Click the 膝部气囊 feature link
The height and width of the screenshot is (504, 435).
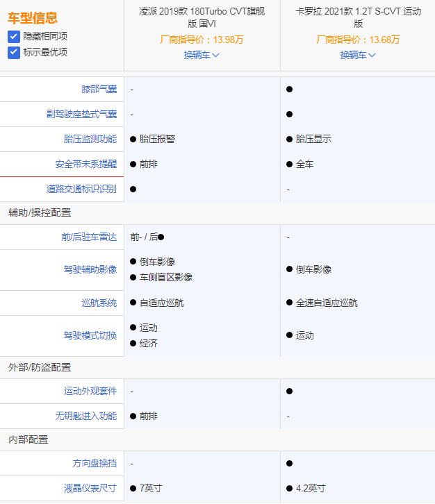click(x=99, y=90)
